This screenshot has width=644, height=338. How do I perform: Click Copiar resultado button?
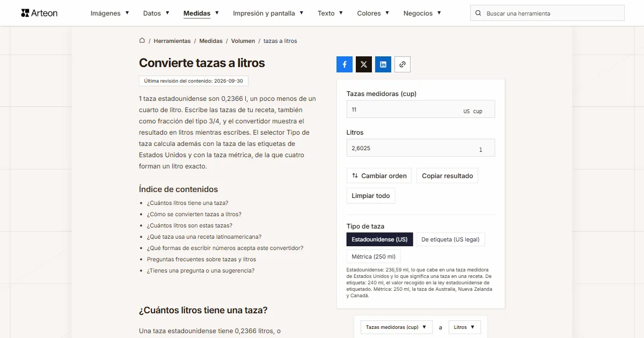(448, 175)
